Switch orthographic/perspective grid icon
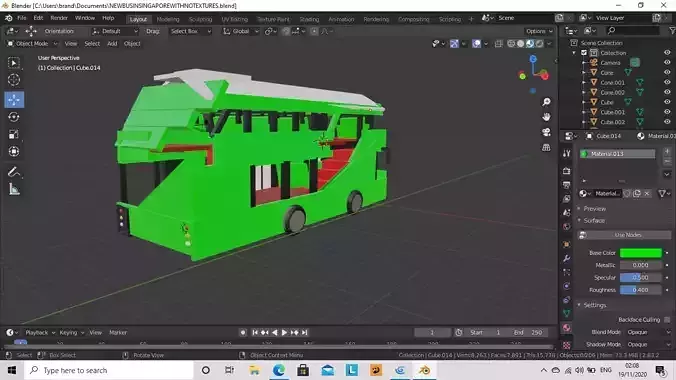 click(x=546, y=148)
